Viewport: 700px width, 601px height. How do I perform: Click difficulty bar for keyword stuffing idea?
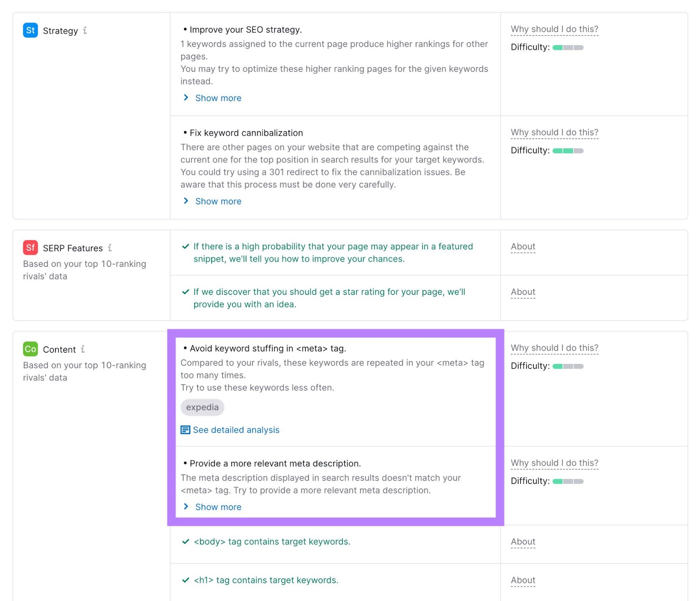(568, 366)
